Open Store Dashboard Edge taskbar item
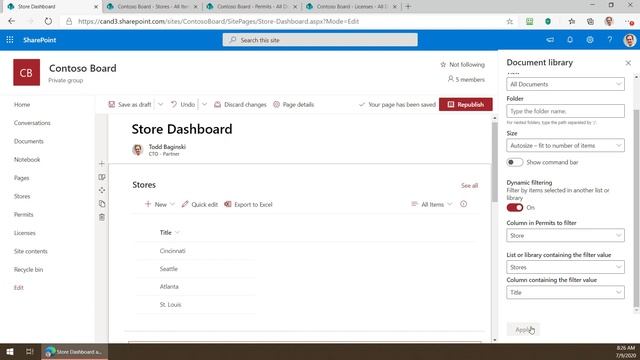 coord(75,351)
